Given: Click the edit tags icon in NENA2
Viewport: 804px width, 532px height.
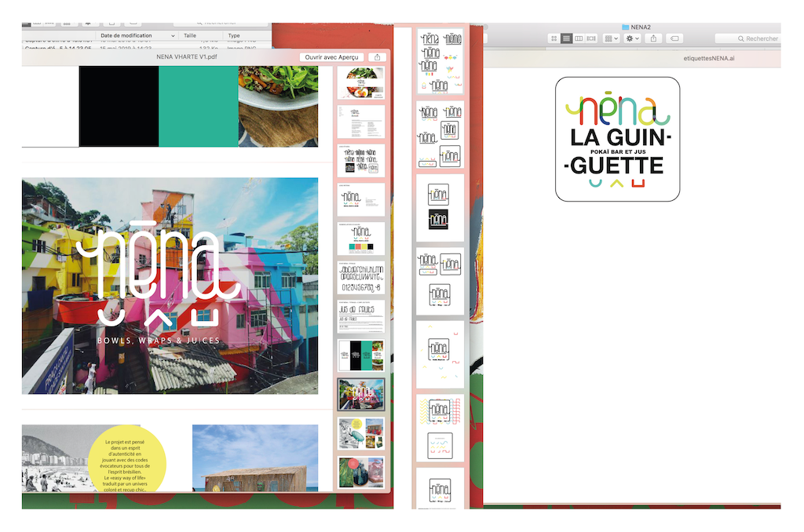Looking at the screenshot, I should coord(674,38).
